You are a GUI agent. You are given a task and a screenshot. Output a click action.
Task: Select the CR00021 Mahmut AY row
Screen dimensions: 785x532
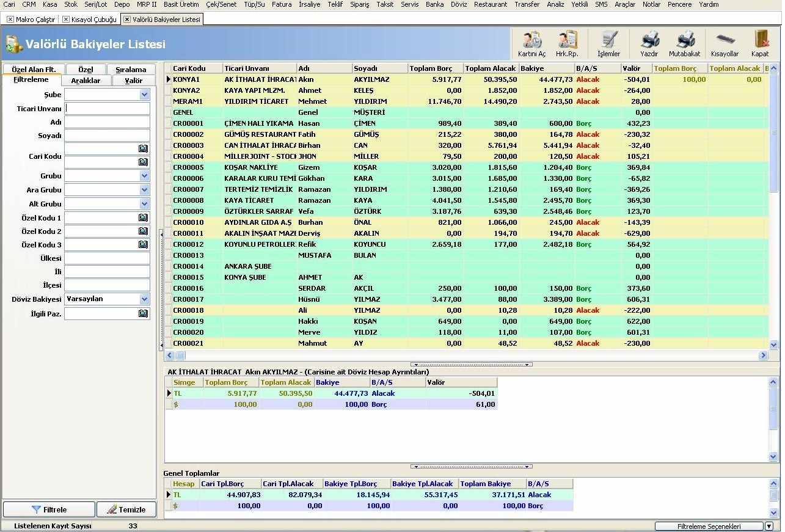tap(466, 343)
